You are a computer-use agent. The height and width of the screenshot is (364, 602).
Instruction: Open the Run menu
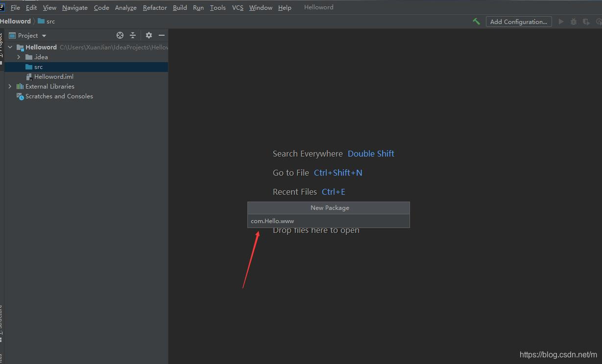click(x=198, y=7)
